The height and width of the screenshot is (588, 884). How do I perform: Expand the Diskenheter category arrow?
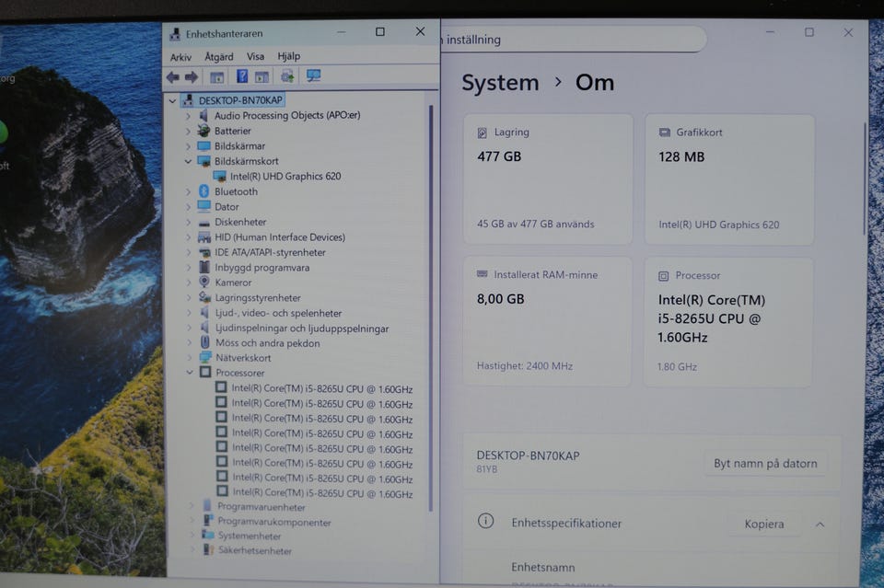[188, 222]
